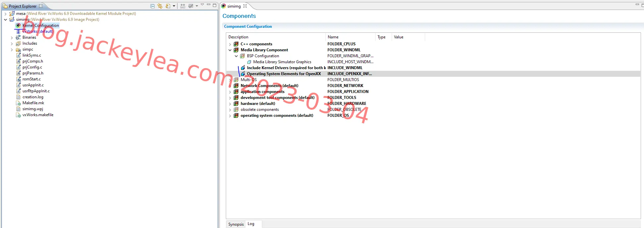Select creation.log file
644x228 pixels.
[x=33, y=97]
